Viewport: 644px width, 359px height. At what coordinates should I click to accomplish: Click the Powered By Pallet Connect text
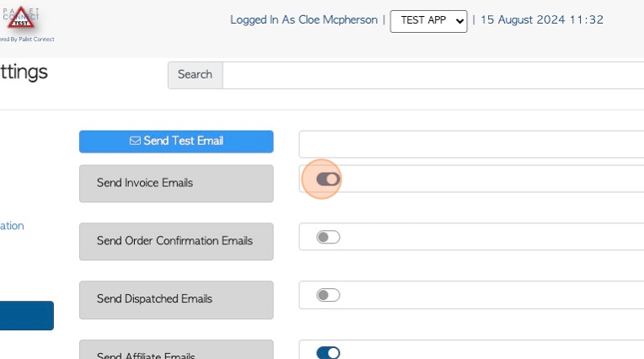(27, 40)
